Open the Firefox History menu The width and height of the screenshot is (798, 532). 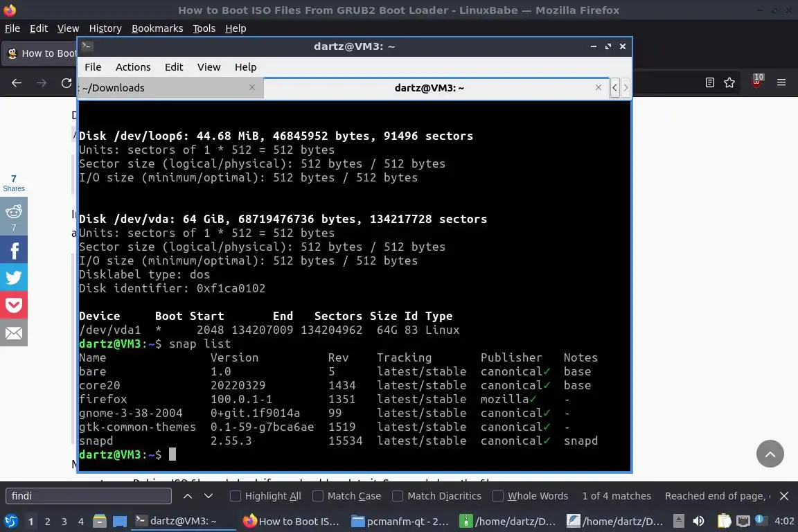point(105,28)
